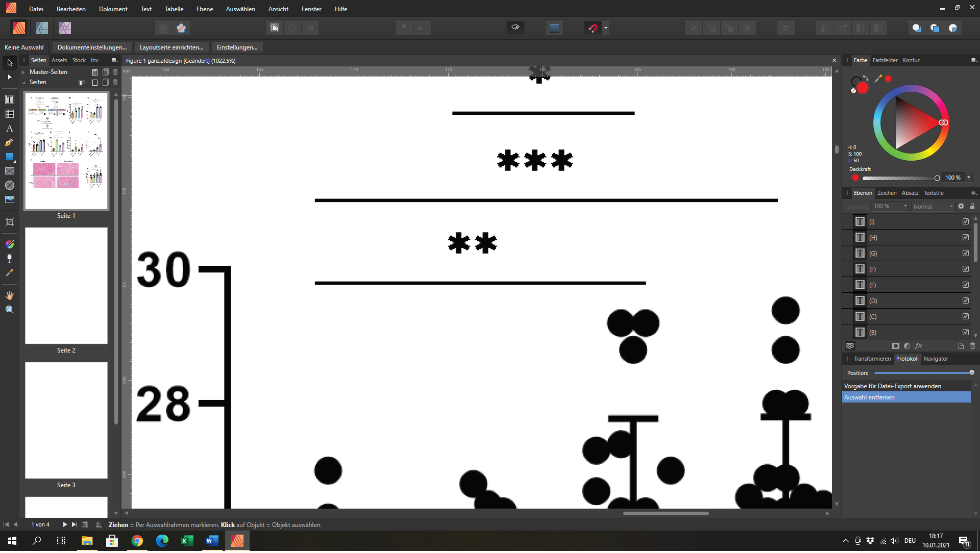This screenshot has width=980, height=553.
Task: Toggle visibility of layer (H)
Action: coord(966,238)
